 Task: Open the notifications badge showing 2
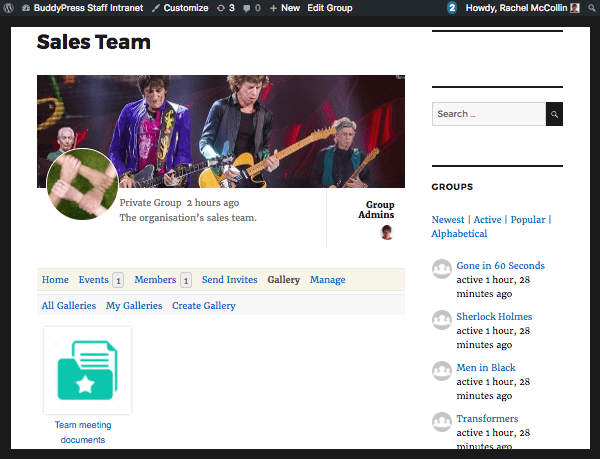pos(452,8)
